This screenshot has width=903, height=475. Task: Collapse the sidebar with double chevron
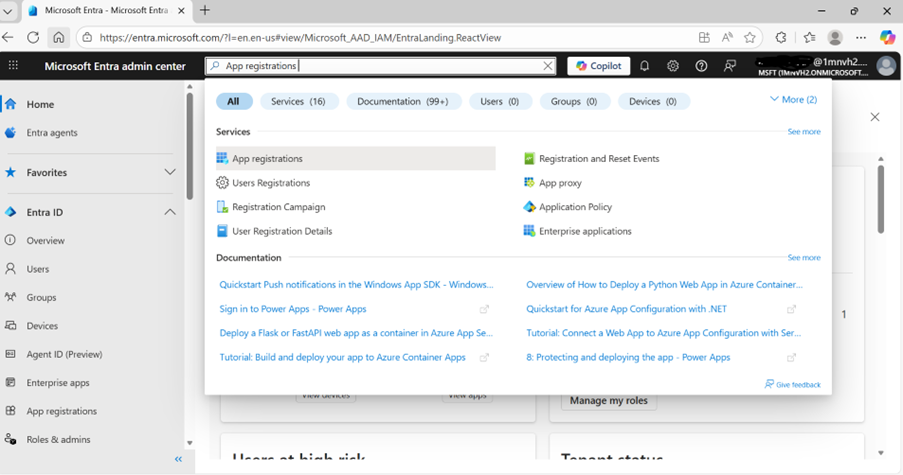click(x=178, y=459)
